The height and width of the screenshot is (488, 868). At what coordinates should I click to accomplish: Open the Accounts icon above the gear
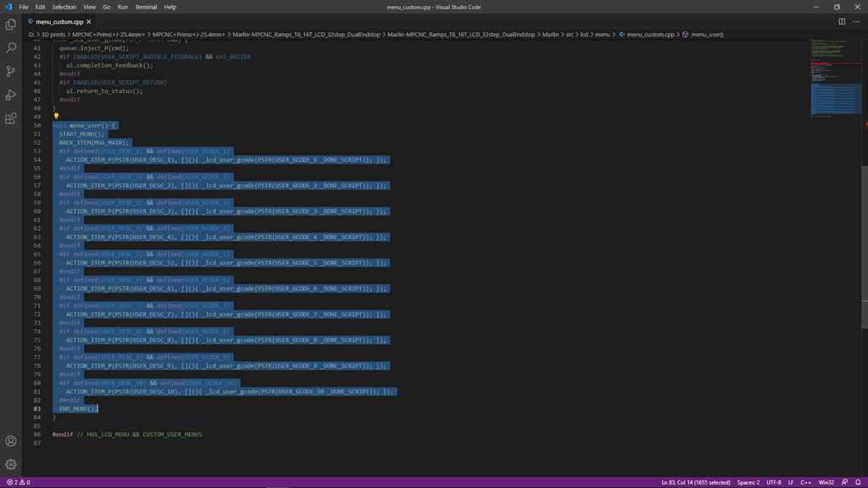(x=10, y=441)
